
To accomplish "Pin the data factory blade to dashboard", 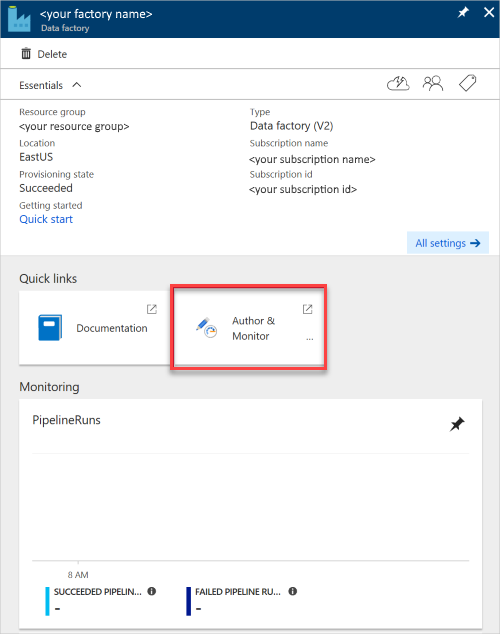I will (x=463, y=13).
